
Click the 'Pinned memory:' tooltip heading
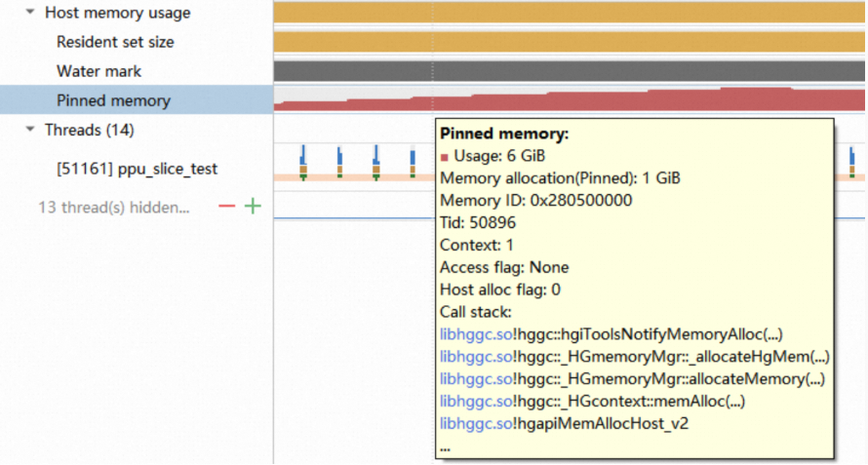(x=504, y=134)
